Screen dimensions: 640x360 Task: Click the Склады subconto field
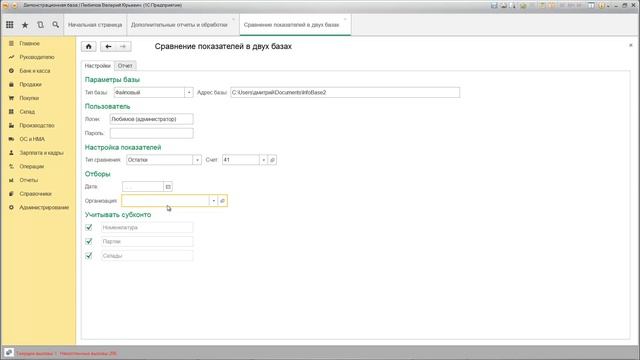[x=147, y=256]
